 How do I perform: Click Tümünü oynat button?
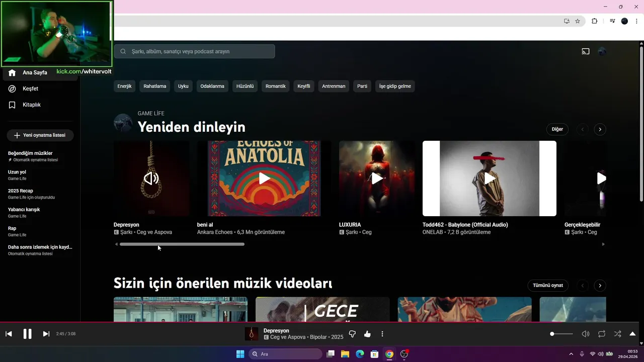click(548, 285)
